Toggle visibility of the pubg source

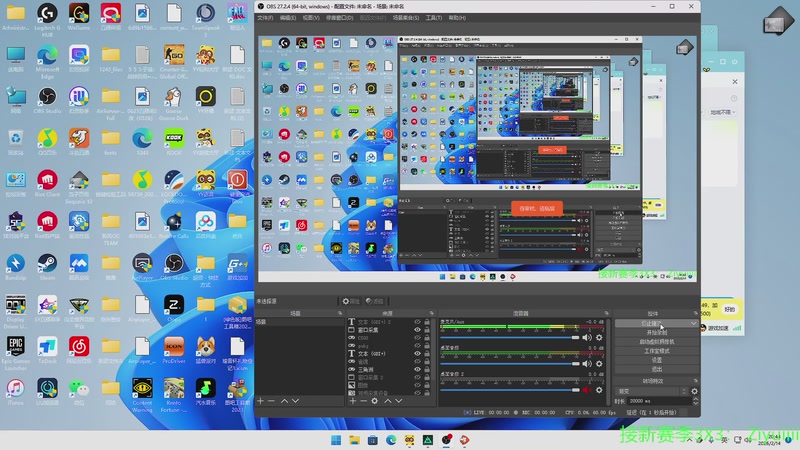[417, 345]
